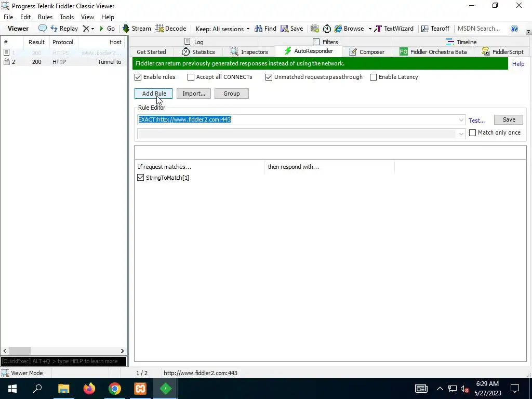This screenshot has height=399, width=532.
Task: Open Firefox from the taskbar
Action: (89, 389)
